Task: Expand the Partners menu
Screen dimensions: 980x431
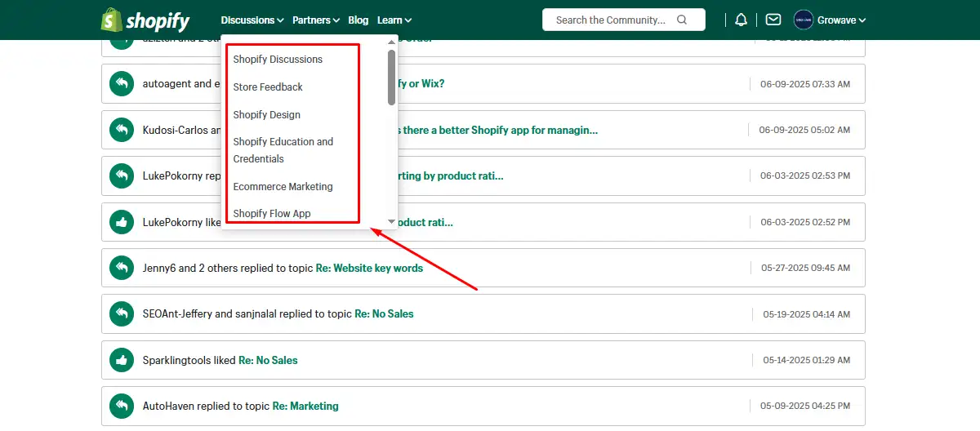Action: [x=316, y=20]
